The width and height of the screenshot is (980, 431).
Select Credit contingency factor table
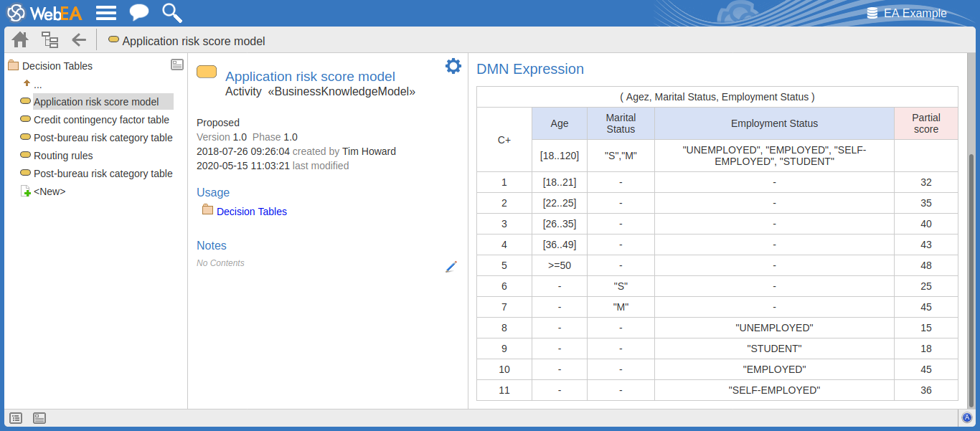pos(101,120)
